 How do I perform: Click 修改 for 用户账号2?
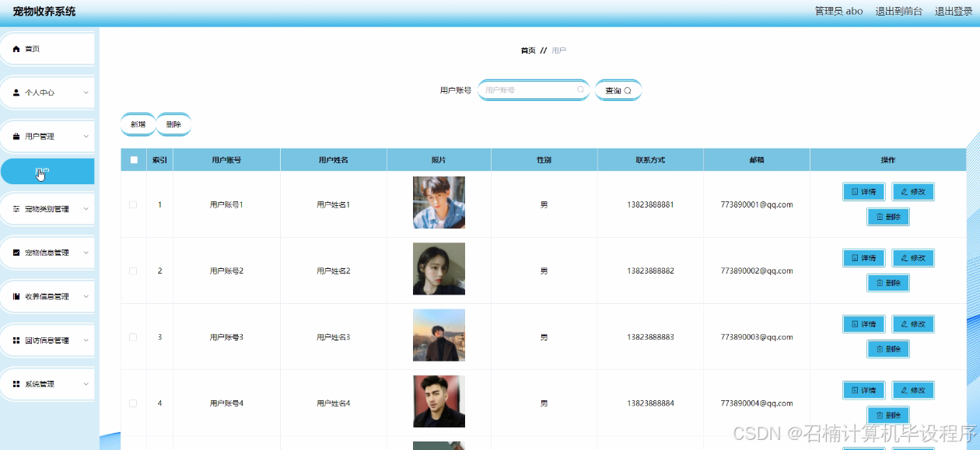(x=913, y=258)
